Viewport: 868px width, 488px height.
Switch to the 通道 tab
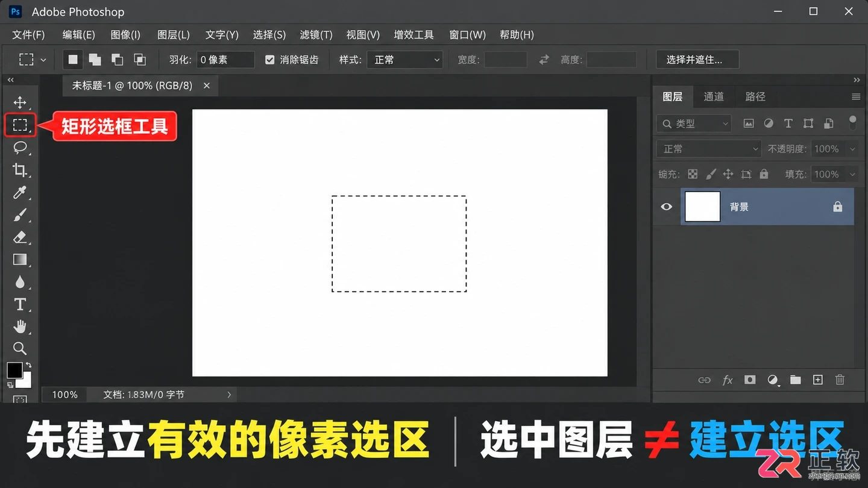coord(714,96)
